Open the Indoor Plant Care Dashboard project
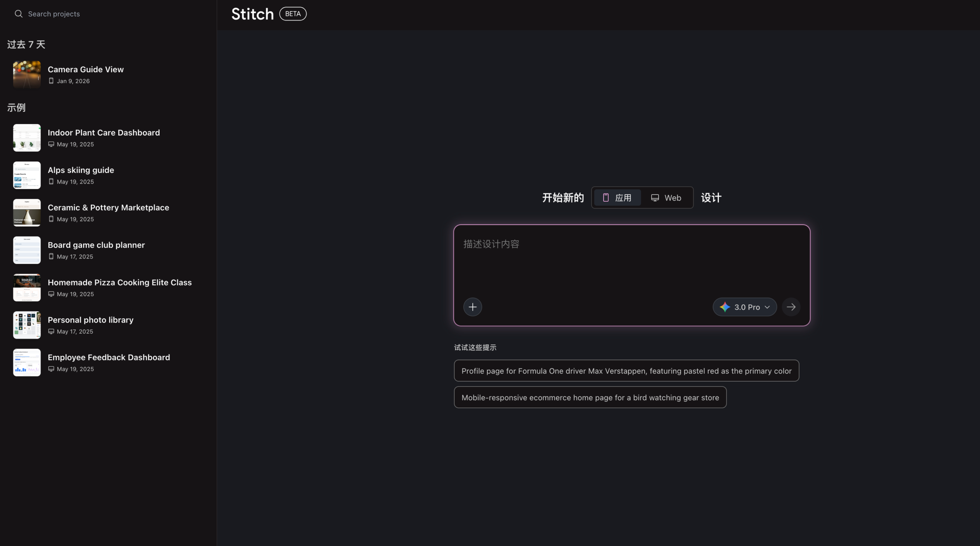Screen dimensions: 980x546 click(104, 132)
